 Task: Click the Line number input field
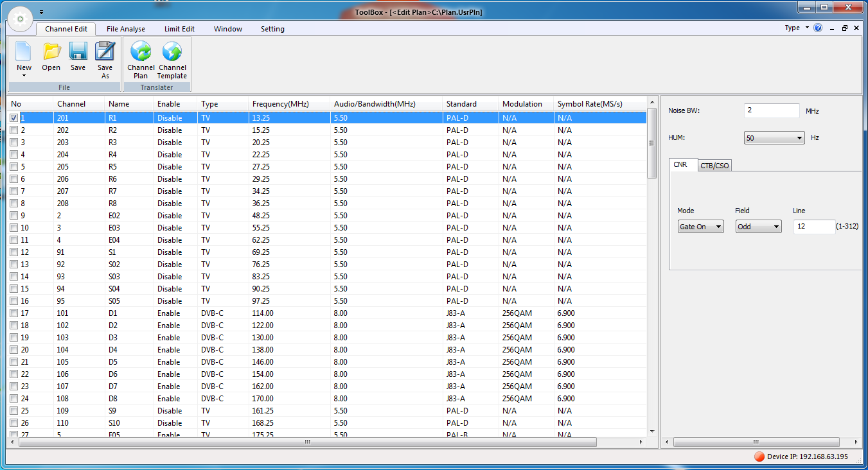pos(814,227)
